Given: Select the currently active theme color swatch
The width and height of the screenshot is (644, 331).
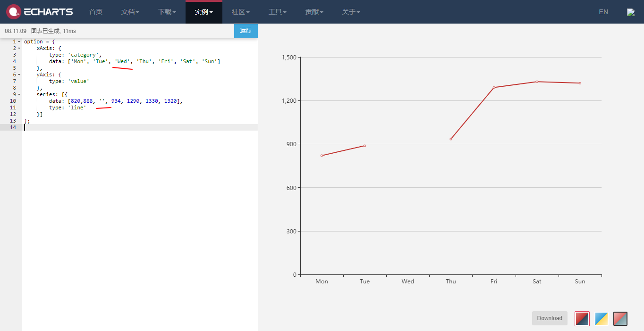Looking at the screenshot, I should point(582,318).
